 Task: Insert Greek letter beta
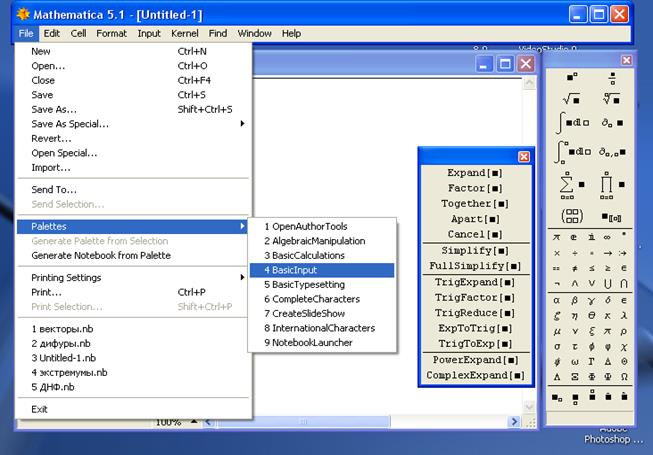point(574,300)
